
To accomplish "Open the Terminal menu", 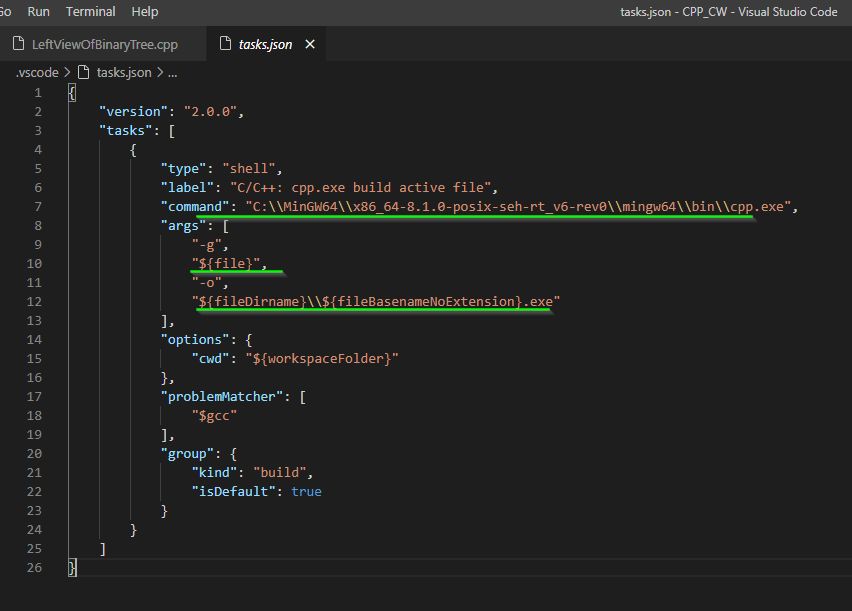I will (x=91, y=11).
